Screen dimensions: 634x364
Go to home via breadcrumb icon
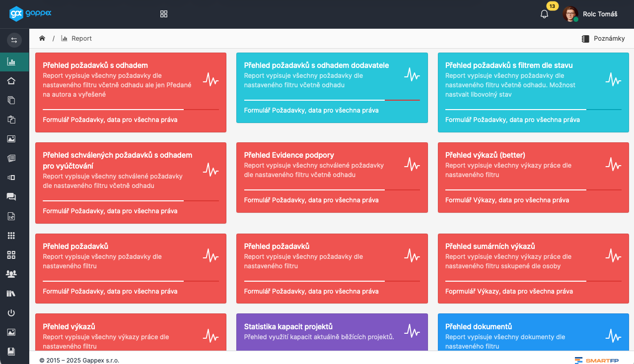click(42, 39)
